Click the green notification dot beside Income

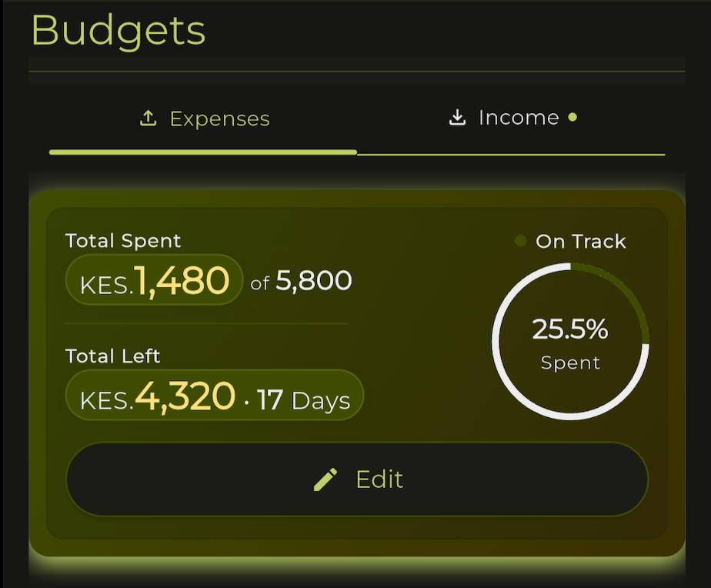[572, 117]
